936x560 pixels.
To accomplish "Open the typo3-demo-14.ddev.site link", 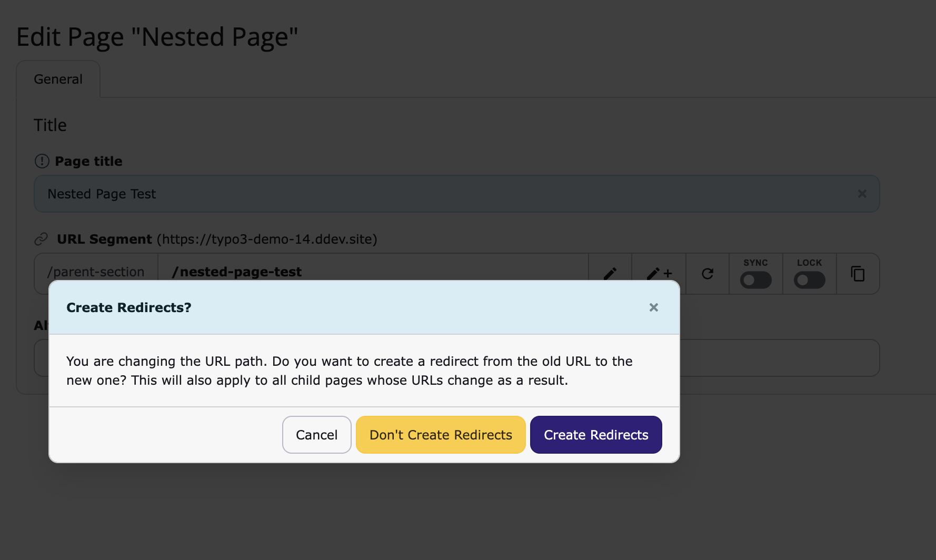I will [x=266, y=238].
